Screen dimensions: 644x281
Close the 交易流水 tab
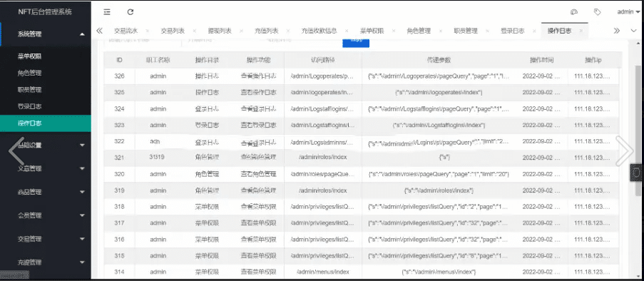pos(148,31)
